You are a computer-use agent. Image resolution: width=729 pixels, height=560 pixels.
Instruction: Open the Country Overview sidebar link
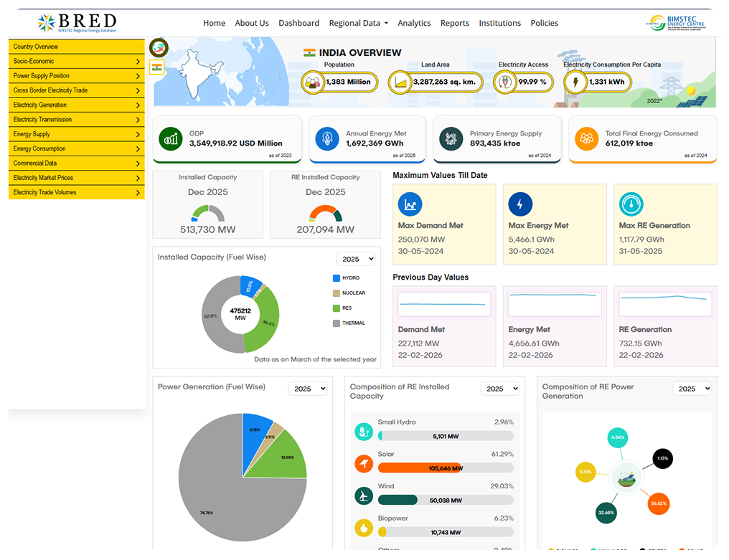pos(76,47)
